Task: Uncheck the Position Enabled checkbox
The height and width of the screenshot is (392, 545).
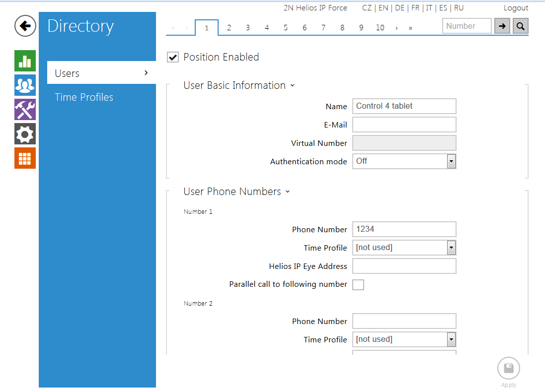Action: coord(173,57)
